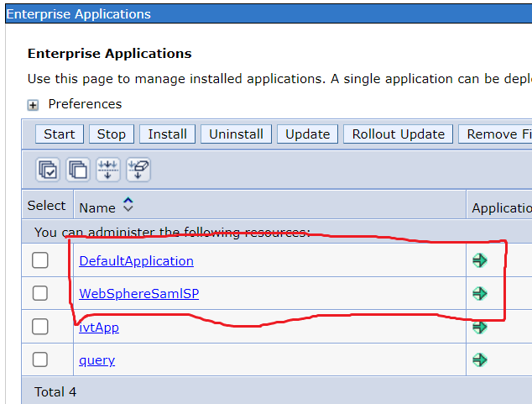Check the WebSphereSamlSP checkbox

tap(40, 293)
